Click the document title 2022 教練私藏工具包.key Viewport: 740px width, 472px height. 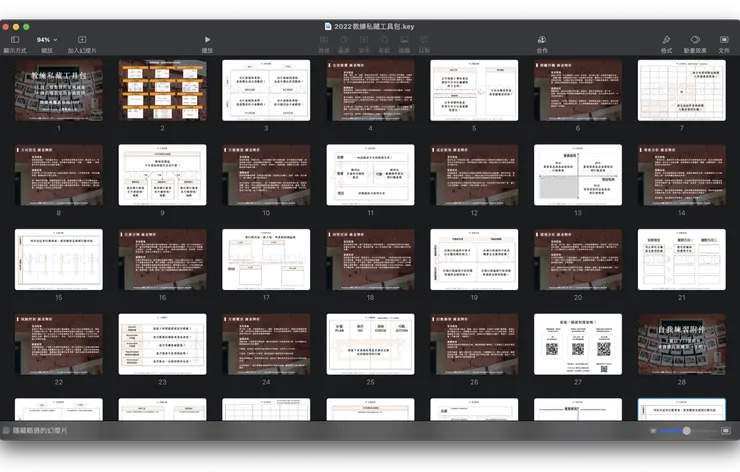(x=374, y=26)
